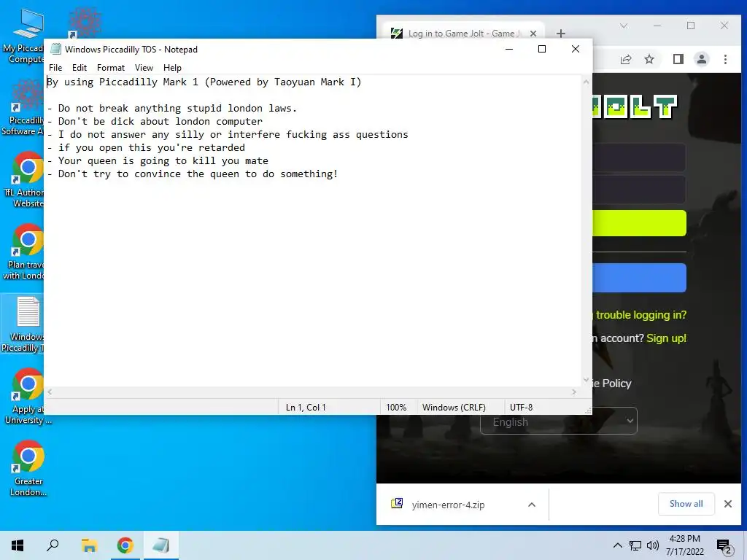Click the 'Ln 1, Col 1' status bar entry
The image size is (747, 560).
pyautogui.click(x=306, y=408)
